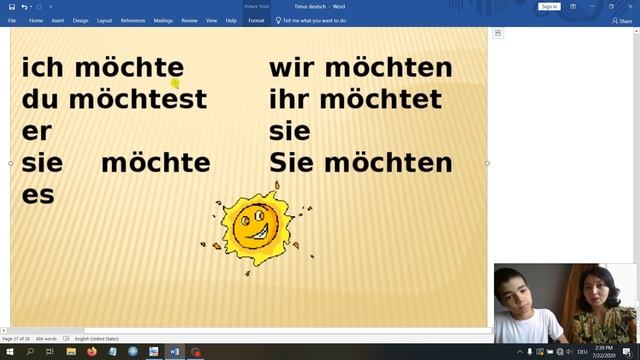Click English (United States) language indicator
The image size is (640, 360).
point(97,339)
